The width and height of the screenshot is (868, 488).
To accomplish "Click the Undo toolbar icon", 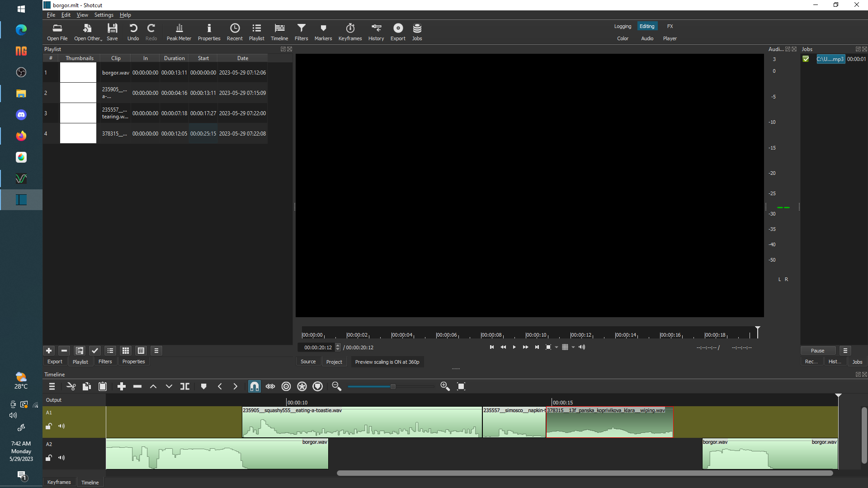I will click(x=133, y=32).
